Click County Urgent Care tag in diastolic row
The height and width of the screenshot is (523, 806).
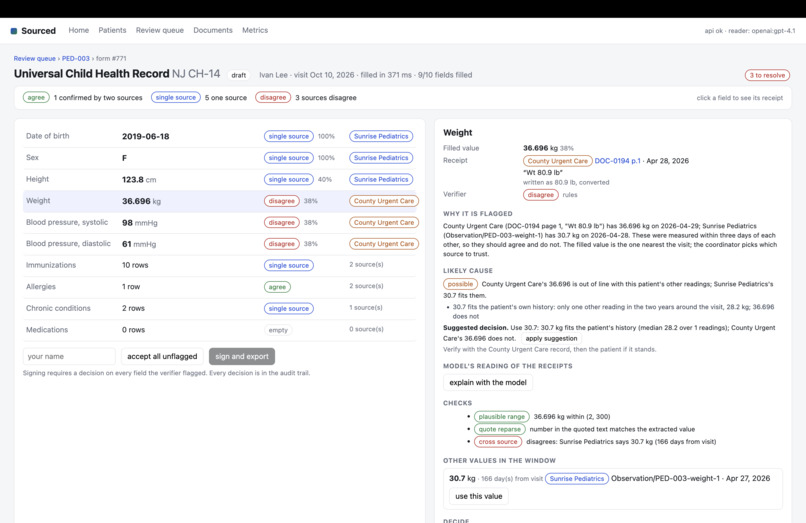pos(384,244)
